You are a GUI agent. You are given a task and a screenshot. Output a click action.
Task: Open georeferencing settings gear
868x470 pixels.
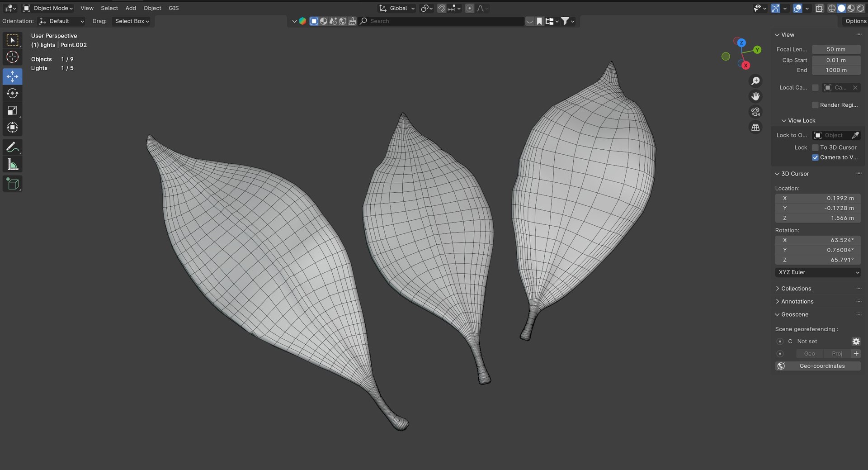tap(856, 342)
